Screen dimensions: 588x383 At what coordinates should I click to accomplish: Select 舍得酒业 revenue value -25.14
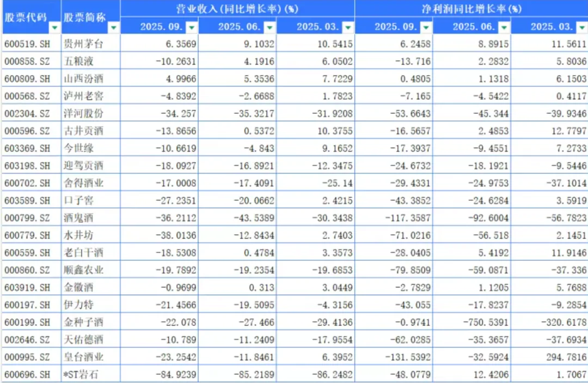[316, 183]
